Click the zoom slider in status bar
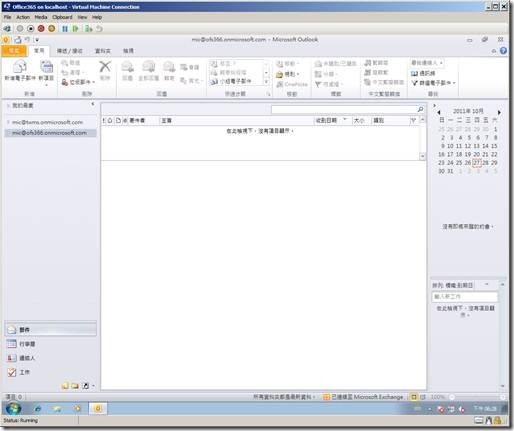Viewport: 514px width, 431px height. [477, 397]
